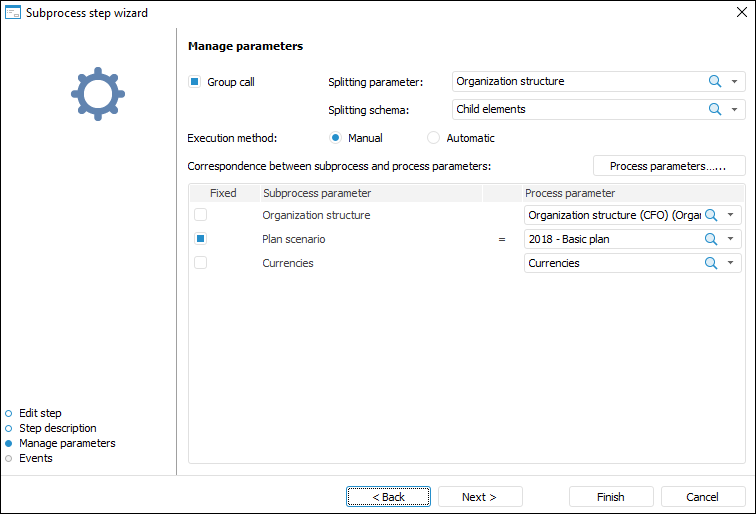The image size is (756, 514).
Task: Click the Subprocess parameter column header
Action: (317, 193)
